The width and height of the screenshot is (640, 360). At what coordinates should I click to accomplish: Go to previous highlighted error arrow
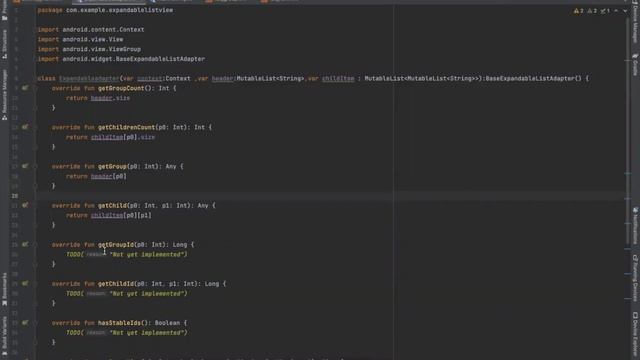click(616, 11)
